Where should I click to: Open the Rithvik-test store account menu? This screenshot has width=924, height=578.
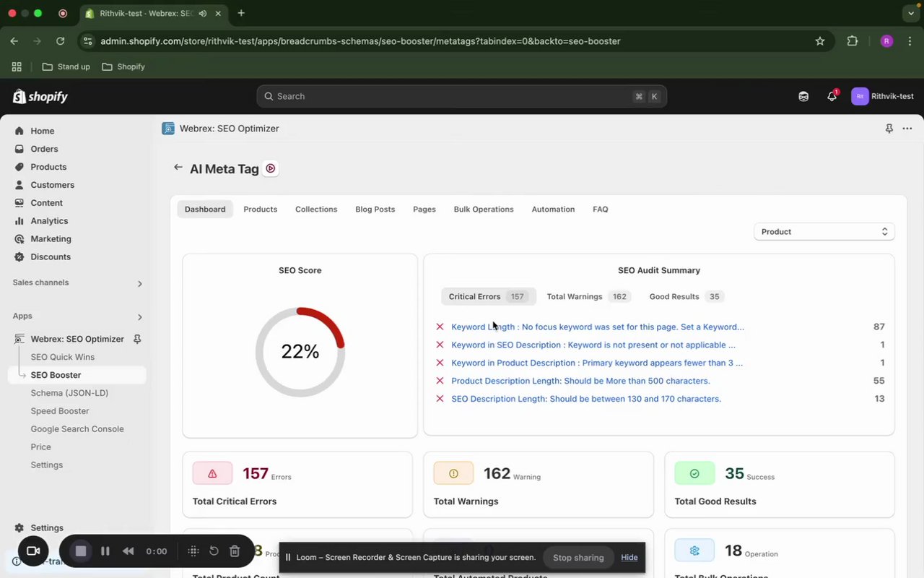(883, 97)
